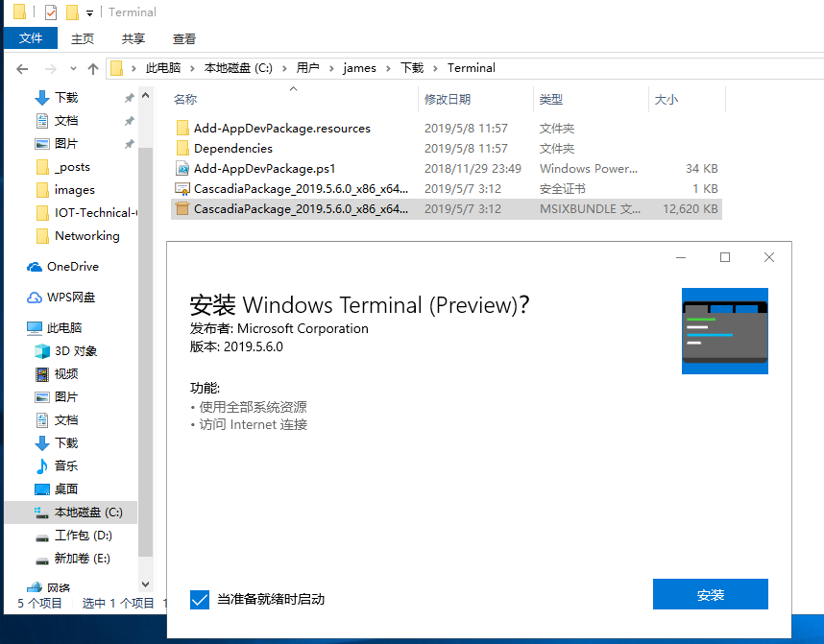Select WPS网盘 in the navigation pane
Screen dimensions: 824x644
(71, 298)
